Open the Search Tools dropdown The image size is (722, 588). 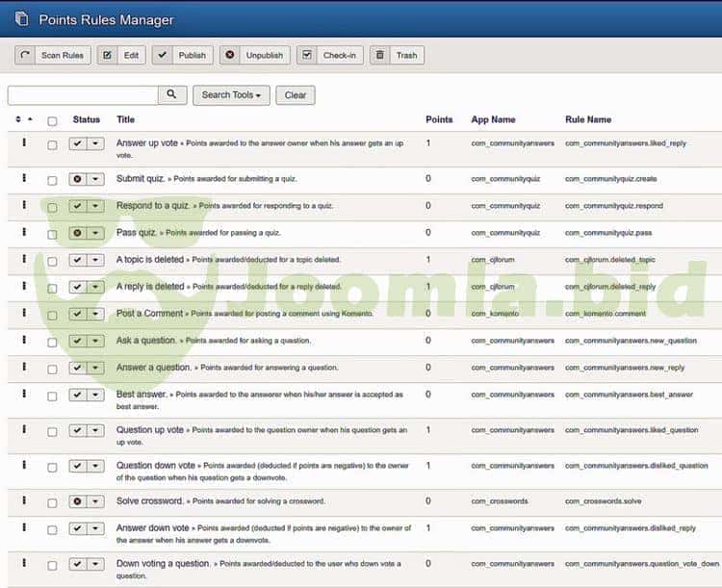[x=231, y=95]
